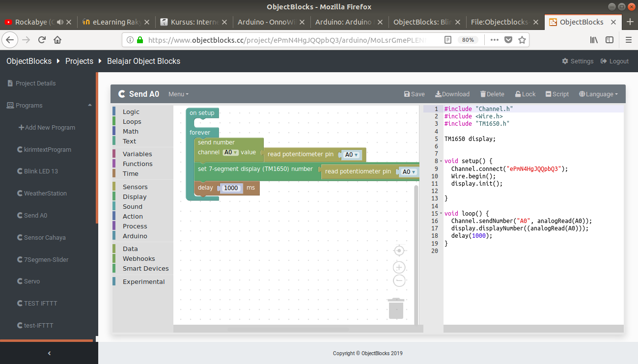
Task: Zoom out the block workspace
Action: [399, 280]
